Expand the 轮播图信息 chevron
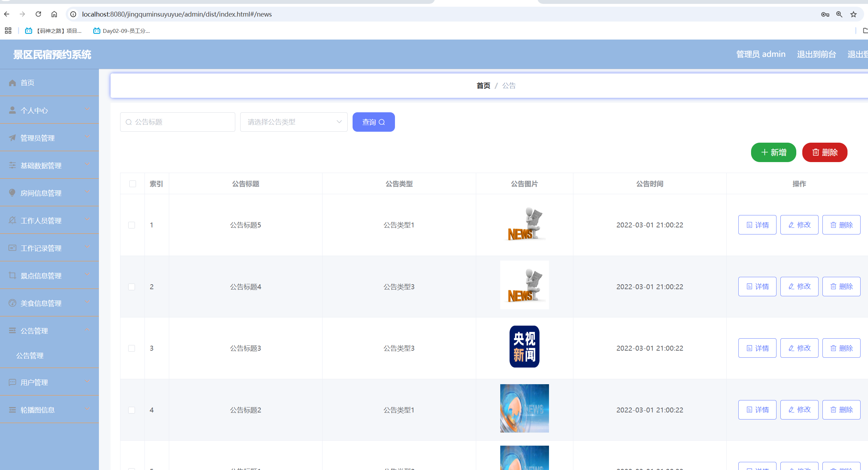Image resolution: width=868 pixels, height=470 pixels. (87, 409)
